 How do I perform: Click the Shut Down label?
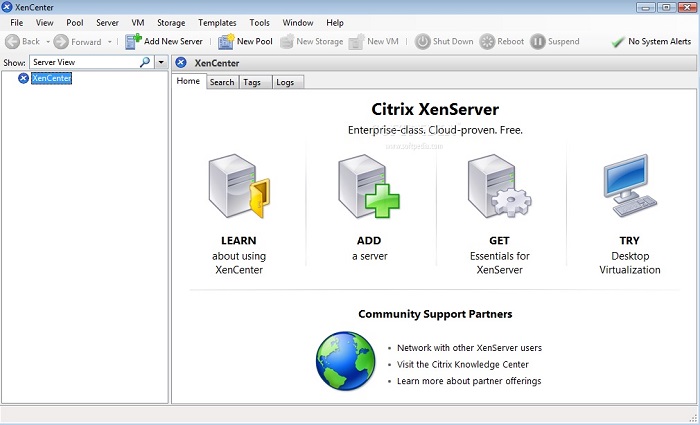click(x=453, y=41)
